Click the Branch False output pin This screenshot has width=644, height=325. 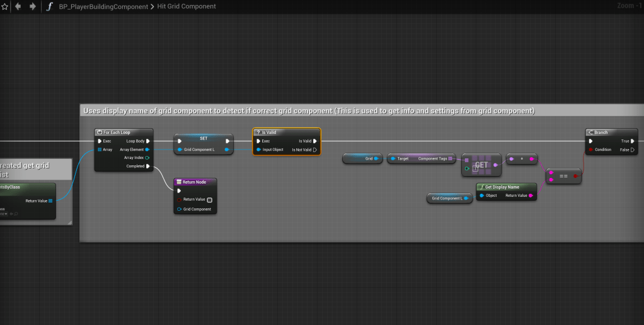(633, 150)
